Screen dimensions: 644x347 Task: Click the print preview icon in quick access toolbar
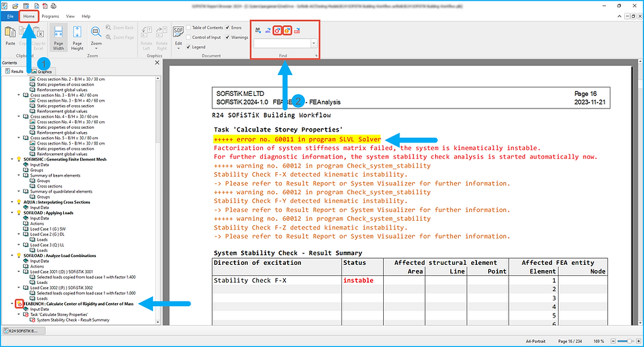tap(36, 6)
